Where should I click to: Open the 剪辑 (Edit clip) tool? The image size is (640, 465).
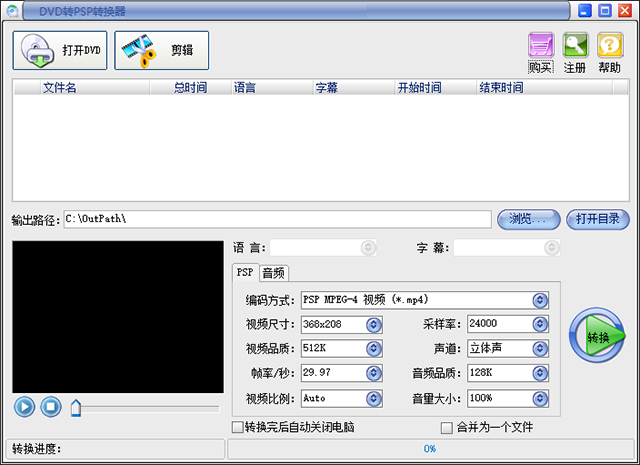(162, 50)
